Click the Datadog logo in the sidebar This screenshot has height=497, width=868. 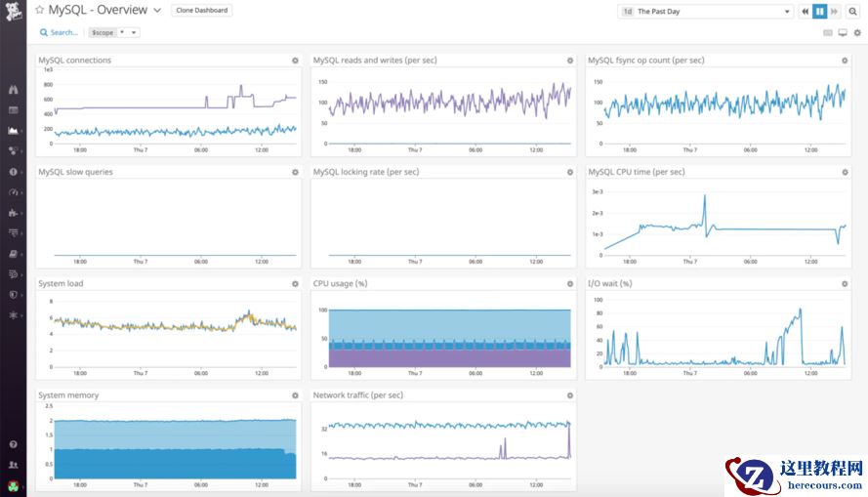click(x=13, y=11)
